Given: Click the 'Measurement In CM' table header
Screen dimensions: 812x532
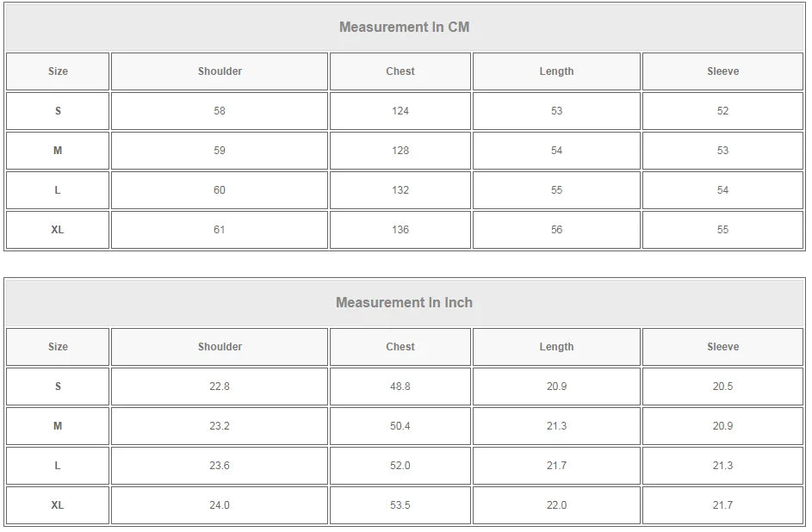Looking at the screenshot, I should point(405,27).
